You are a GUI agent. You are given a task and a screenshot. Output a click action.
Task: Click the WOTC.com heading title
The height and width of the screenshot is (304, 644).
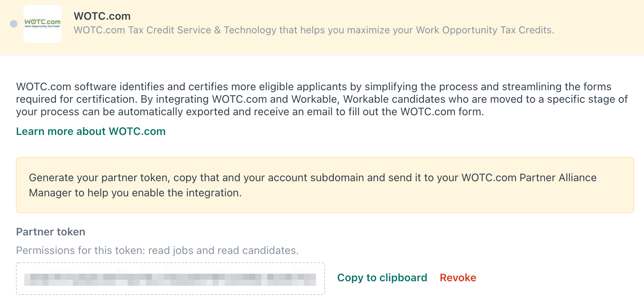click(102, 16)
